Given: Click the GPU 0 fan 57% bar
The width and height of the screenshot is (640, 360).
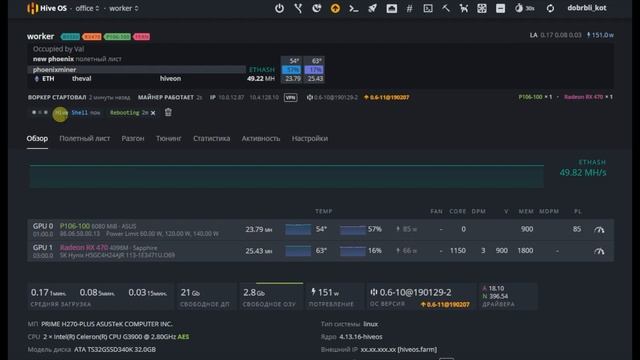Looking at the screenshot, I should [353, 229].
